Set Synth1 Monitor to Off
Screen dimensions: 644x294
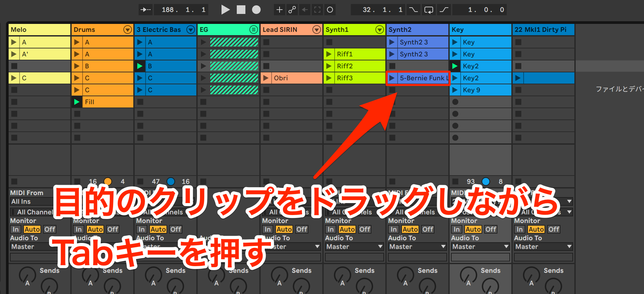click(x=365, y=229)
